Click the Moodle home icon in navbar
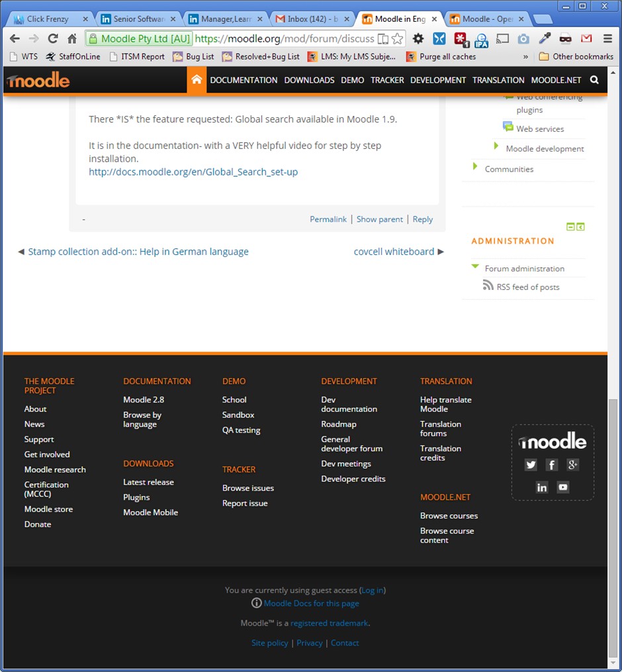The width and height of the screenshot is (622, 672). coord(197,79)
